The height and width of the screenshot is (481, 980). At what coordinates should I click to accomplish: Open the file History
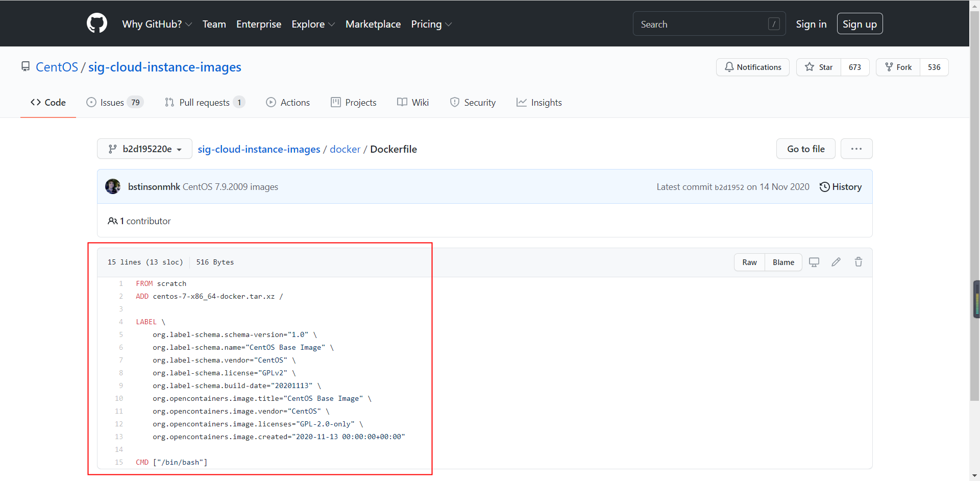(x=841, y=187)
